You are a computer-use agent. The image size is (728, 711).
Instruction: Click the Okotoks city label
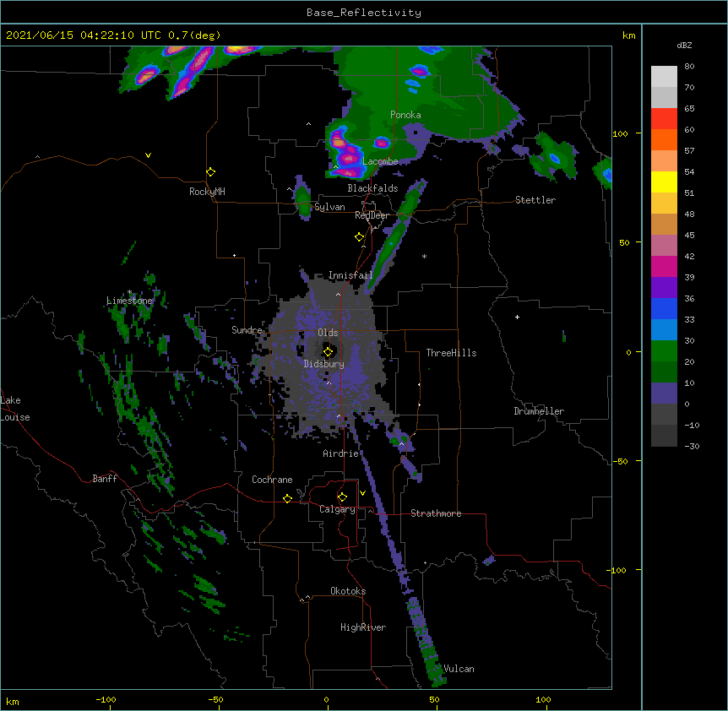(x=348, y=591)
